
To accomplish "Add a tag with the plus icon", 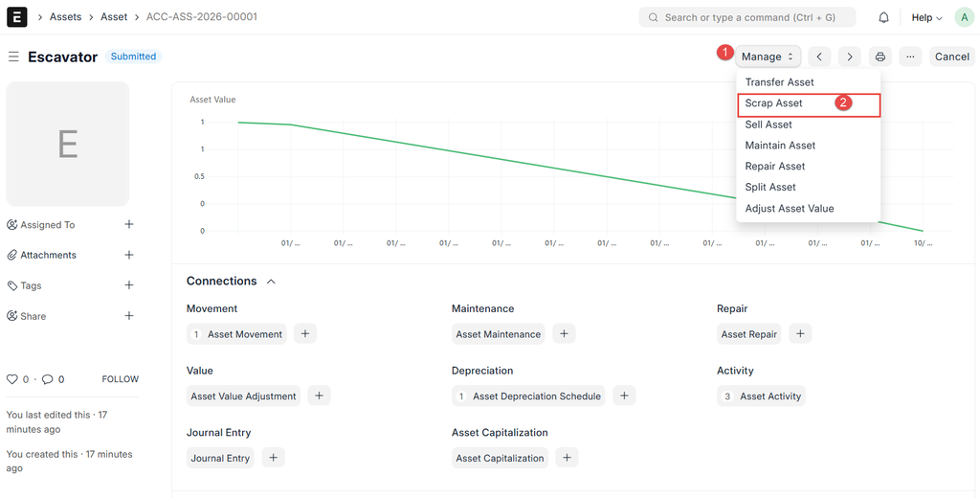I will pos(129,285).
